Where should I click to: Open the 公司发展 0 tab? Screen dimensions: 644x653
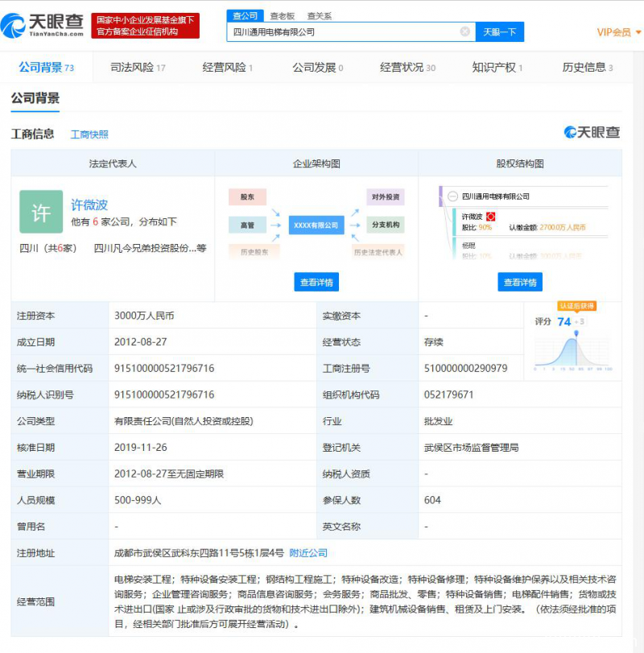[318, 67]
